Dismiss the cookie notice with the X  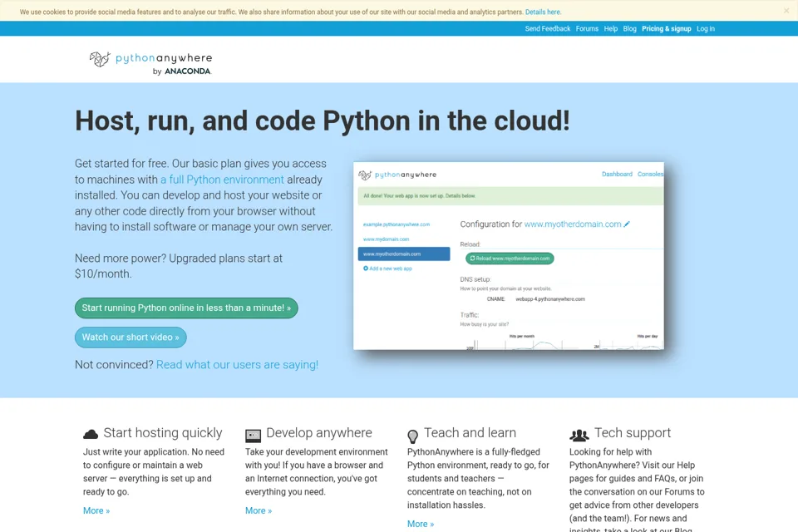pyautogui.click(x=786, y=11)
